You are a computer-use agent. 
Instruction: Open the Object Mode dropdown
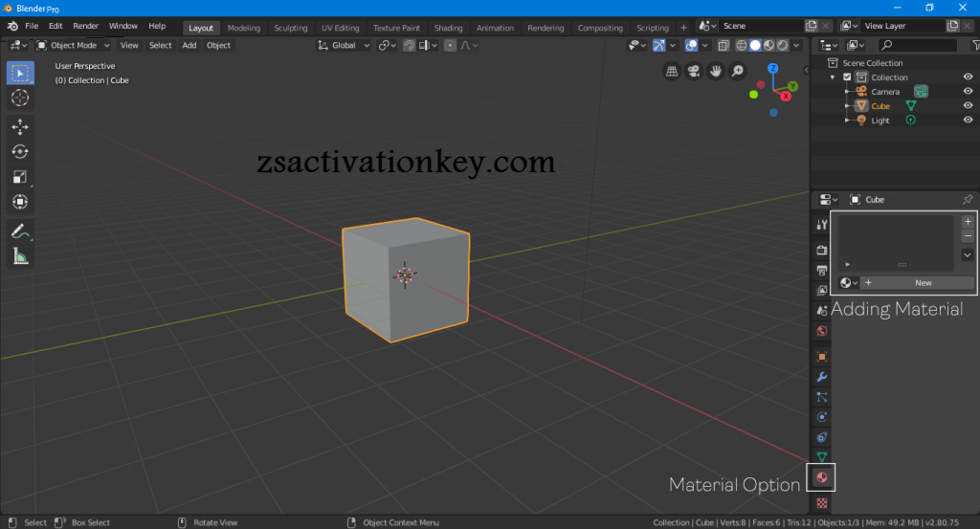[x=73, y=45]
